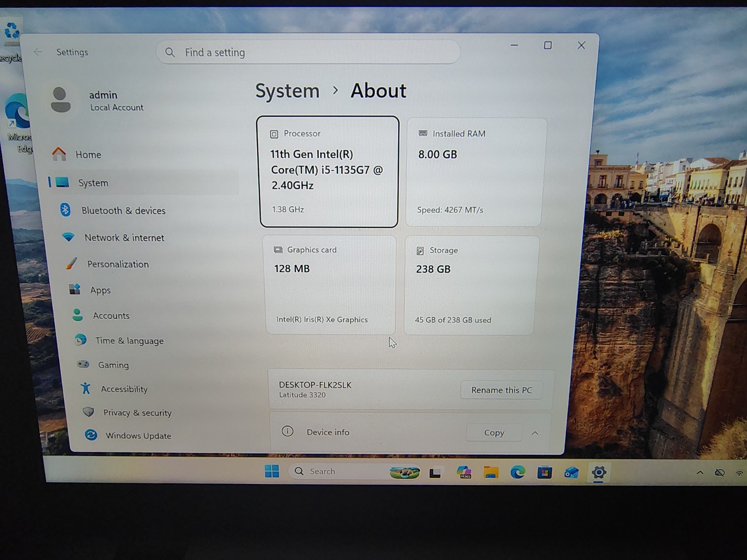Select the Installed RAM card
The image size is (747, 560).
[475, 172]
